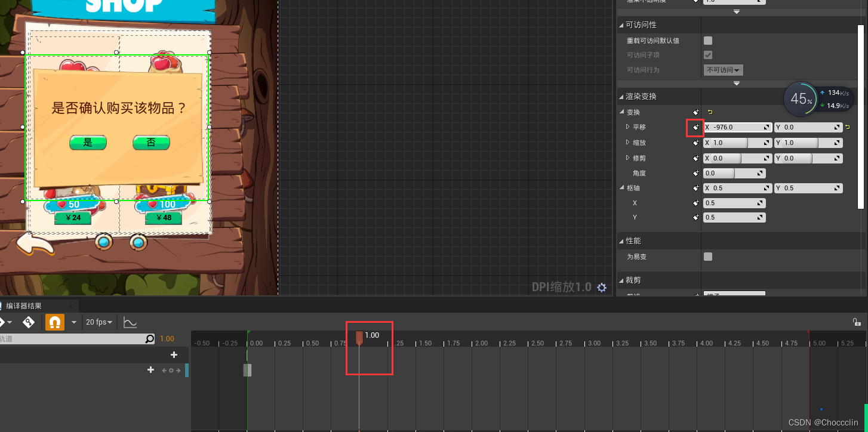
Task: Select the keyframe at 0.00 on track
Action: point(247,370)
